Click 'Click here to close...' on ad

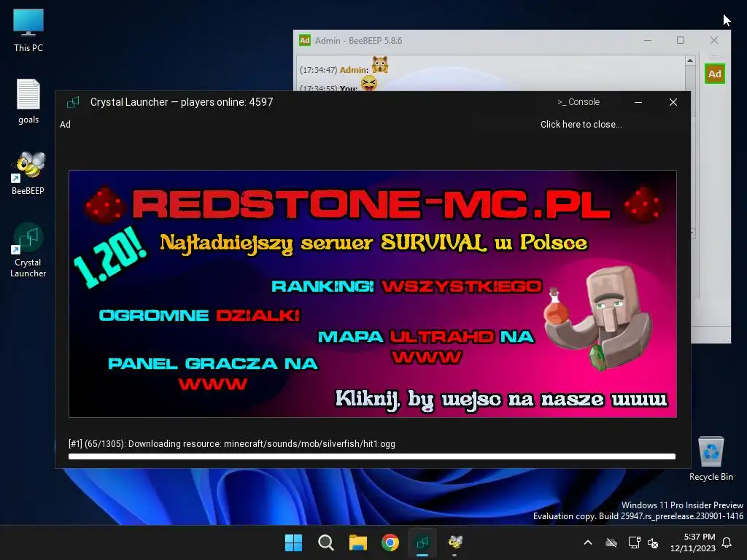coord(581,124)
